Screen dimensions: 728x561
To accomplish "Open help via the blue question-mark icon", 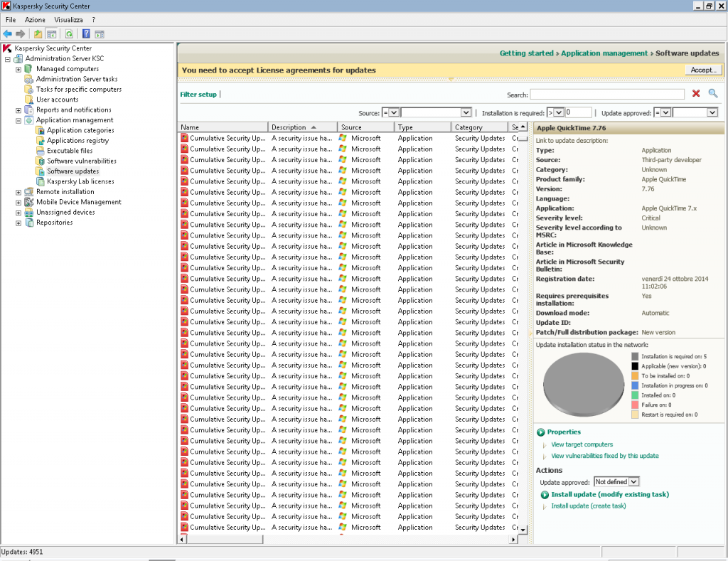I will (86, 34).
